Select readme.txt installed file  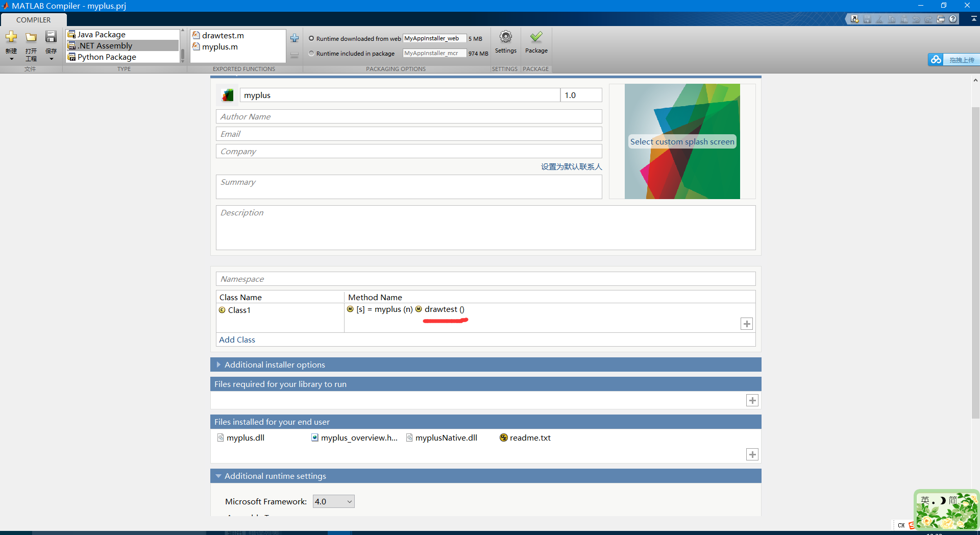525,437
